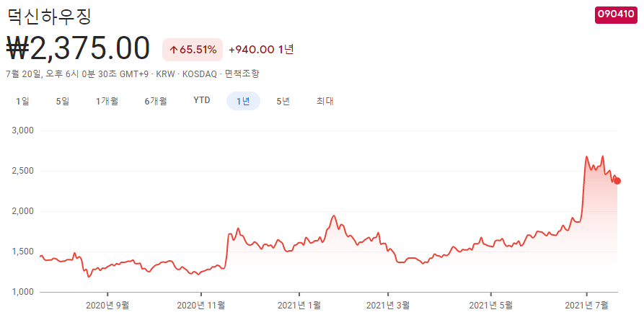Image resolution: width=644 pixels, height=320 pixels.
Task: Click the up arrow in percentage badge
Action: pos(173,50)
